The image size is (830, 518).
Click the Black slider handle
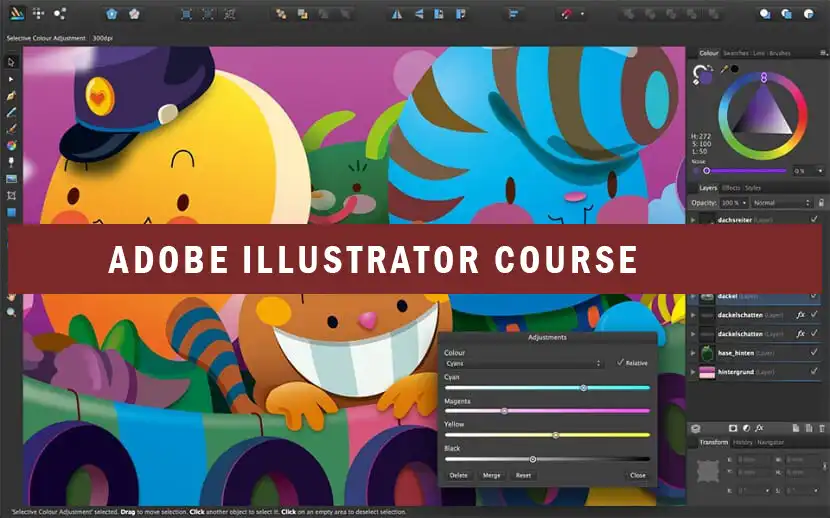pos(533,459)
